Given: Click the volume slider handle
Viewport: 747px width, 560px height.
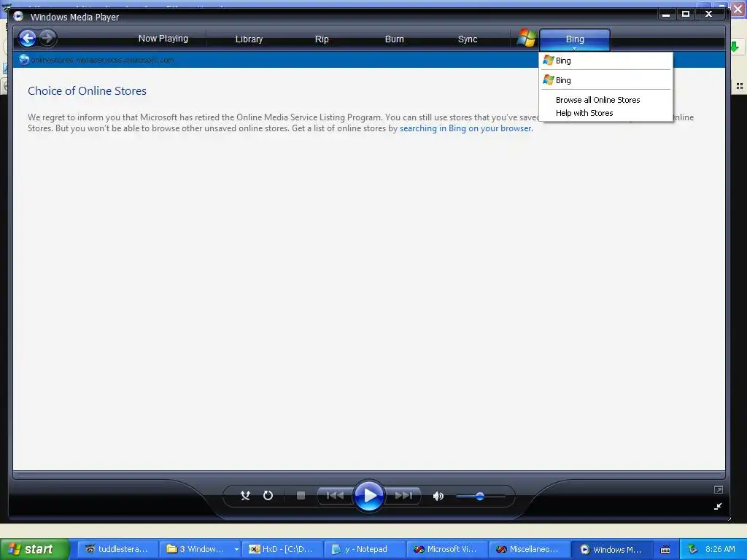Looking at the screenshot, I should 480,496.
